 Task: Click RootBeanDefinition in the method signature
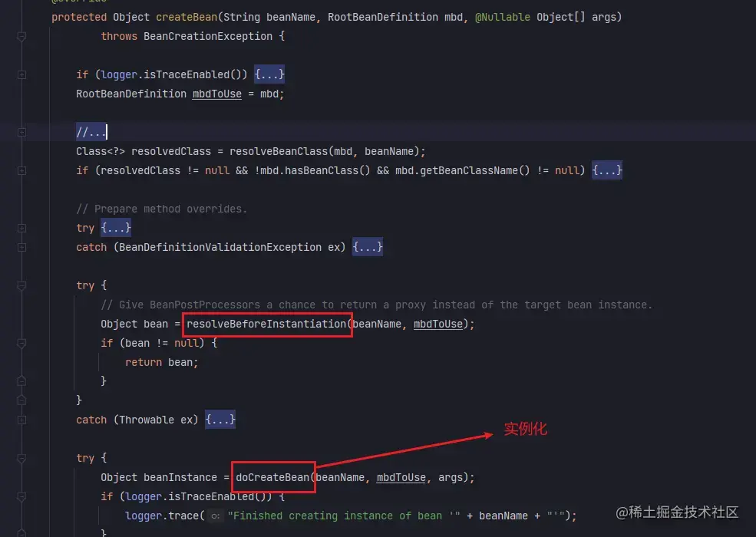point(383,18)
